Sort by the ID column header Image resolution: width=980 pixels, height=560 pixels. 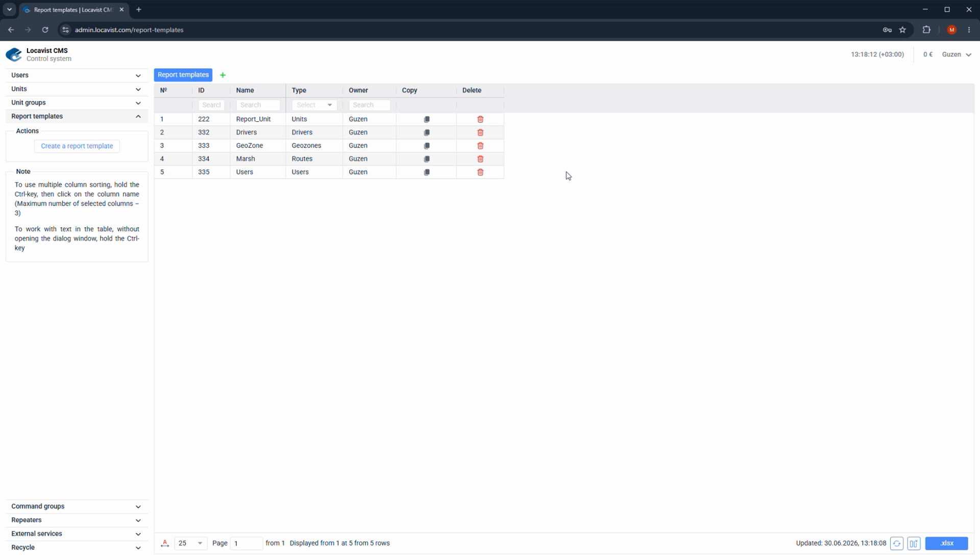click(x=201, y=90)
